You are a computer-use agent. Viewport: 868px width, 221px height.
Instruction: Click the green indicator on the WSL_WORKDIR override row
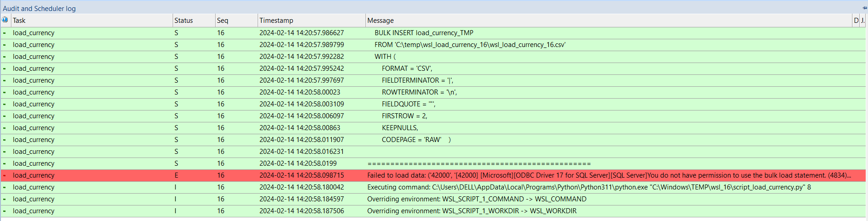[x=5, y=211]
